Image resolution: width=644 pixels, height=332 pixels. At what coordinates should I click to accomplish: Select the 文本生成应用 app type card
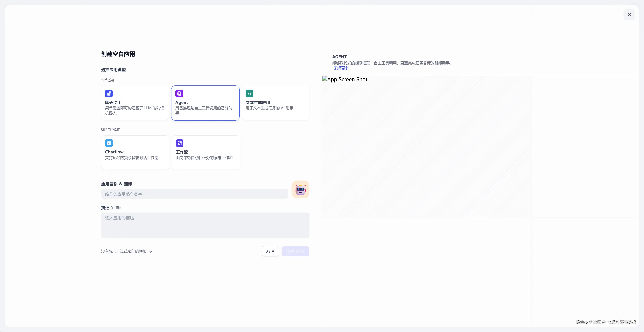tap(275, 103)
